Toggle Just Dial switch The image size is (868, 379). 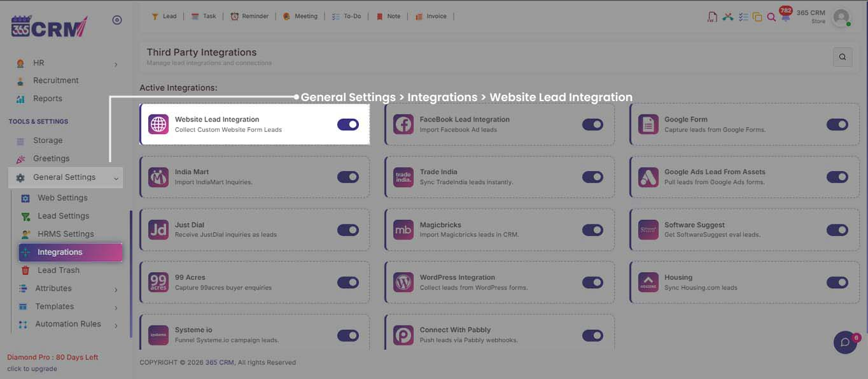click(348, 230)
